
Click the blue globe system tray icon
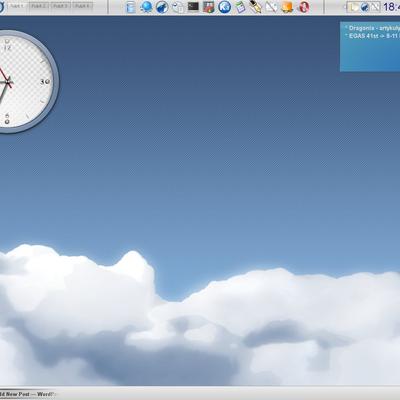[365, 7]
